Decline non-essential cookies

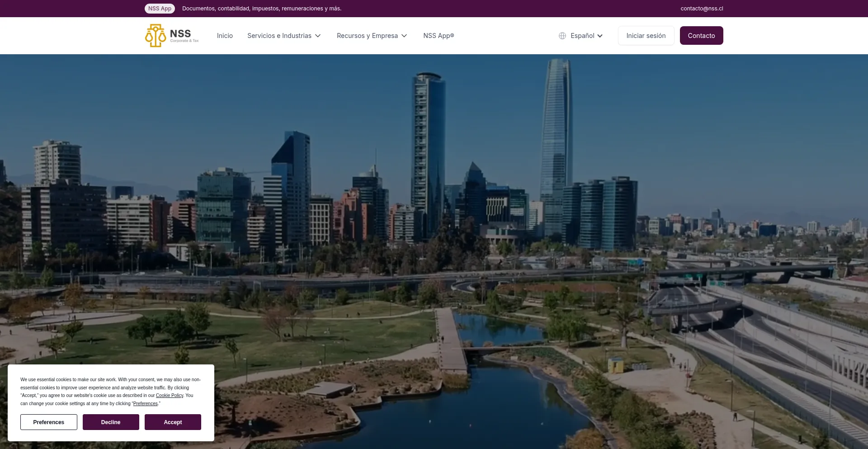(111, 422)
